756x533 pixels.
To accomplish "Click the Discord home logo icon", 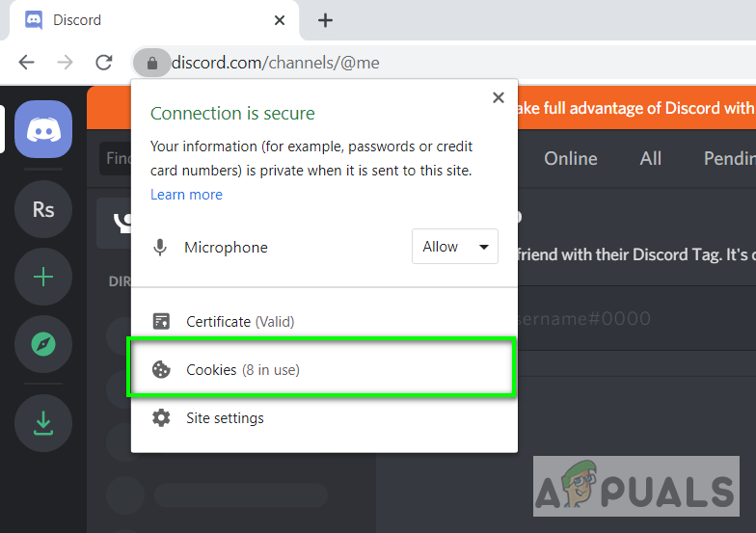I will [43, 129].
